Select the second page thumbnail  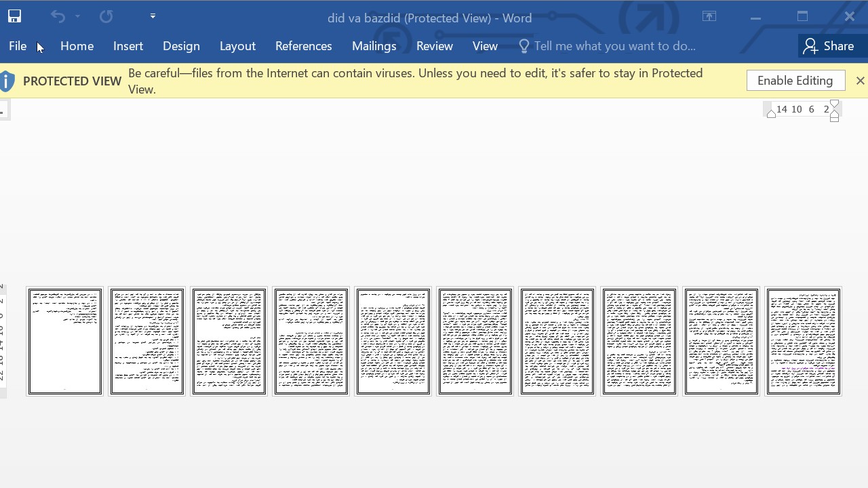pyautogui.click(x=147, y=341)
